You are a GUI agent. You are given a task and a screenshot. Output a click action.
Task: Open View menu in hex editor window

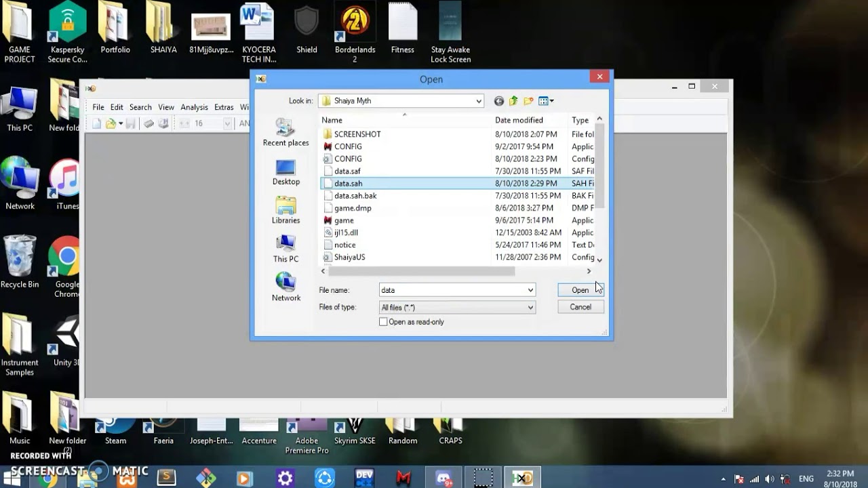(x=166, y=107)
